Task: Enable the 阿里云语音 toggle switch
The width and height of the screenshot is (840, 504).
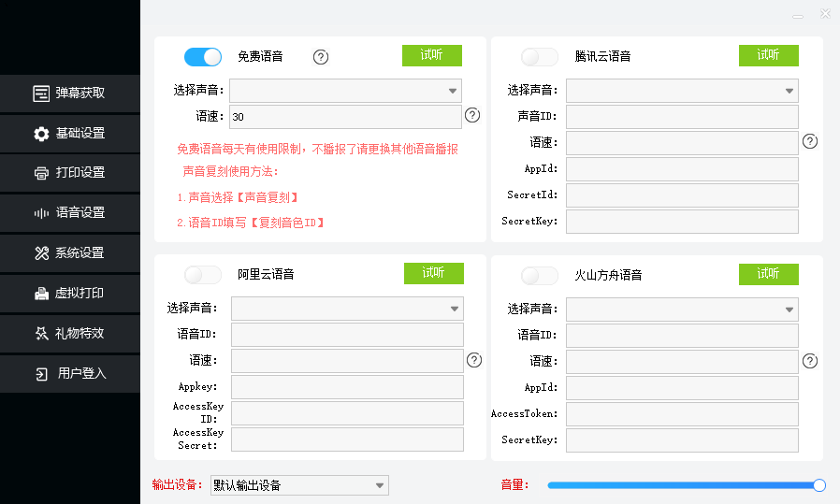Action: [x=203, y=275]
